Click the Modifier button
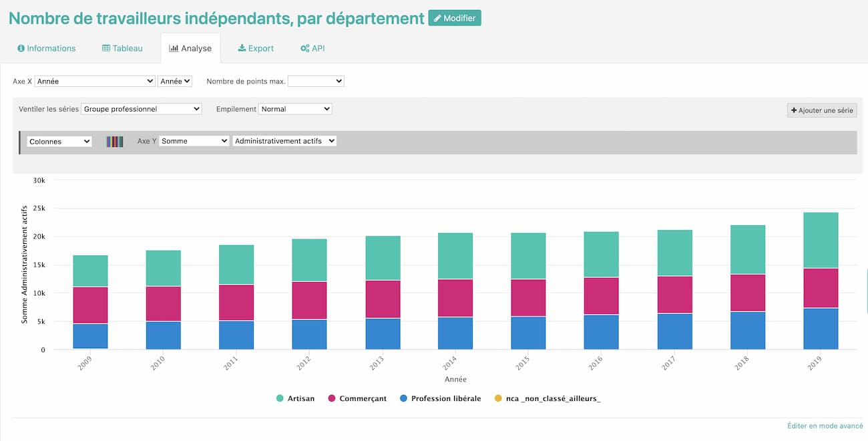 tap(455, 18)
